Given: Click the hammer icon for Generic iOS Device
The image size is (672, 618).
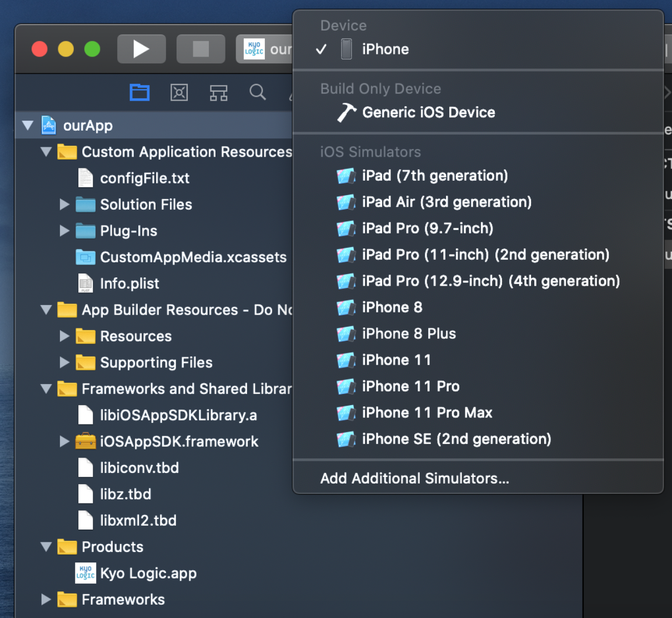Looking at the screenshot, I should coord(346,112).
